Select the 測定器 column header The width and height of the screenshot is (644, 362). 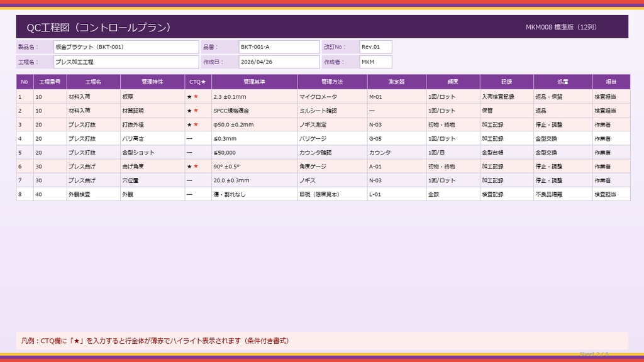coord(397,82)
